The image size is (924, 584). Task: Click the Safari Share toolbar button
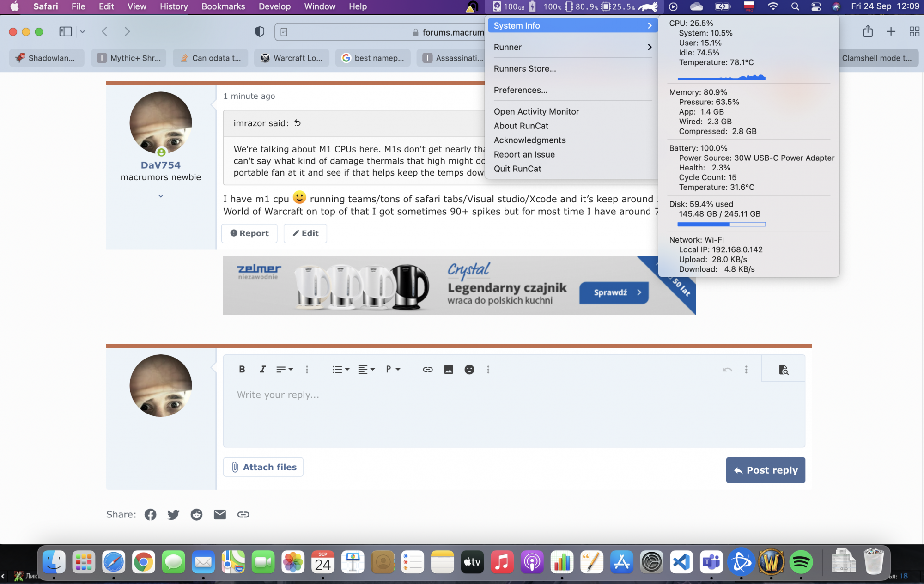868,31
